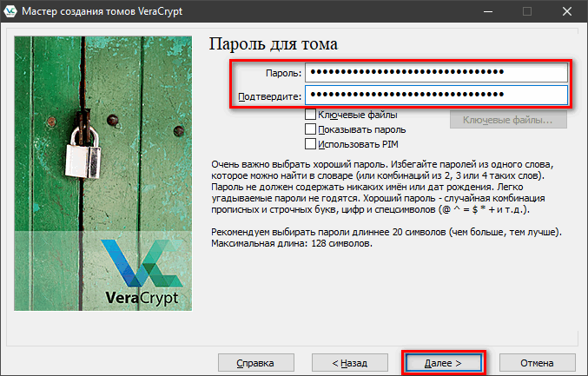Focus the "Пароль" input field
Viewport: 588px width, 376px height.
point(436,72)
